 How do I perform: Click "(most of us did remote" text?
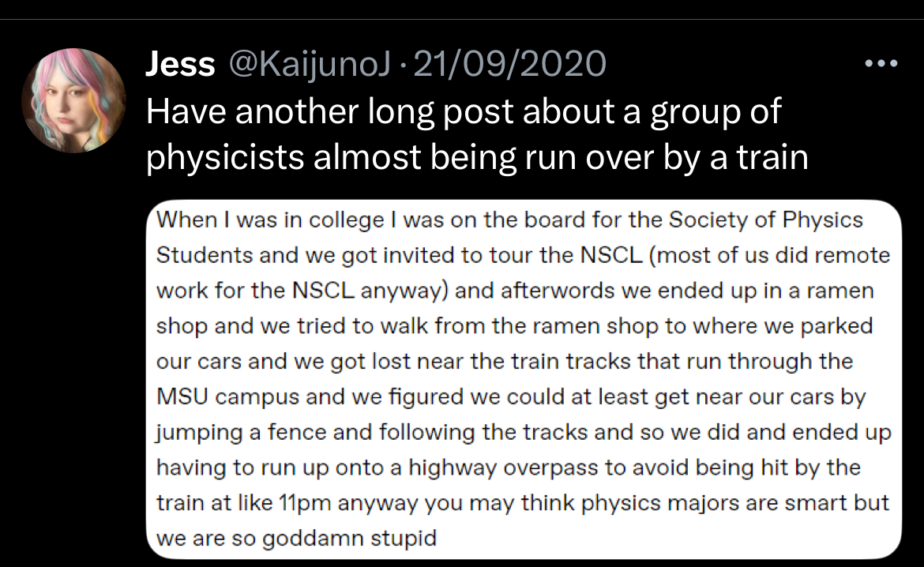coord(770,255)
